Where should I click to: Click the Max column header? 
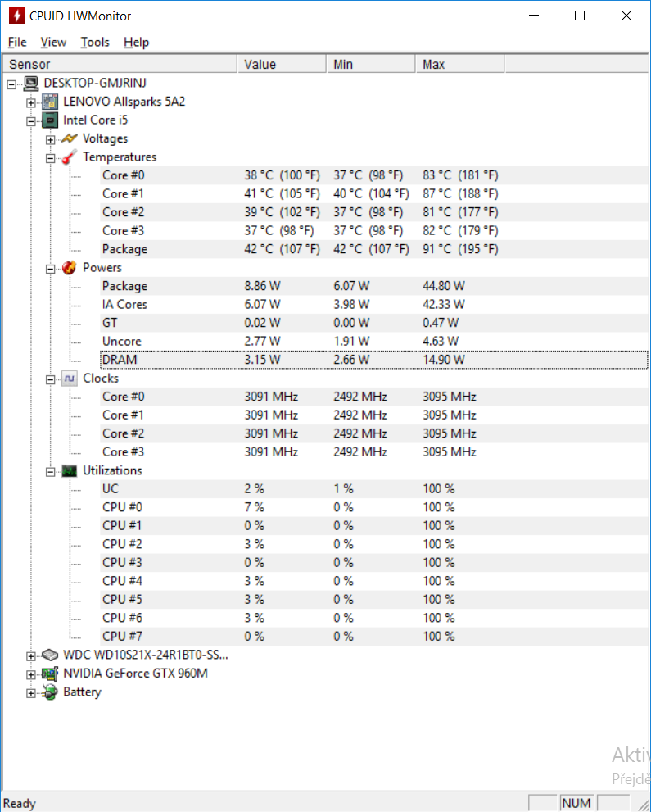click(459, 65)
